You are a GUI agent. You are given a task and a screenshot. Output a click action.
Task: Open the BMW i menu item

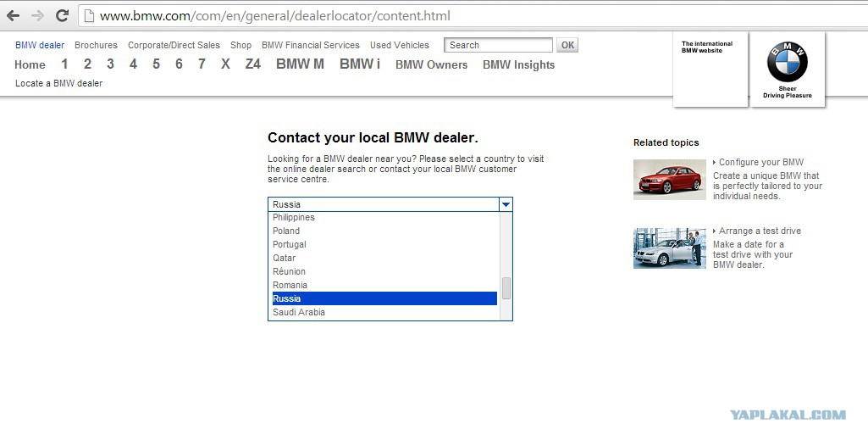360,64
